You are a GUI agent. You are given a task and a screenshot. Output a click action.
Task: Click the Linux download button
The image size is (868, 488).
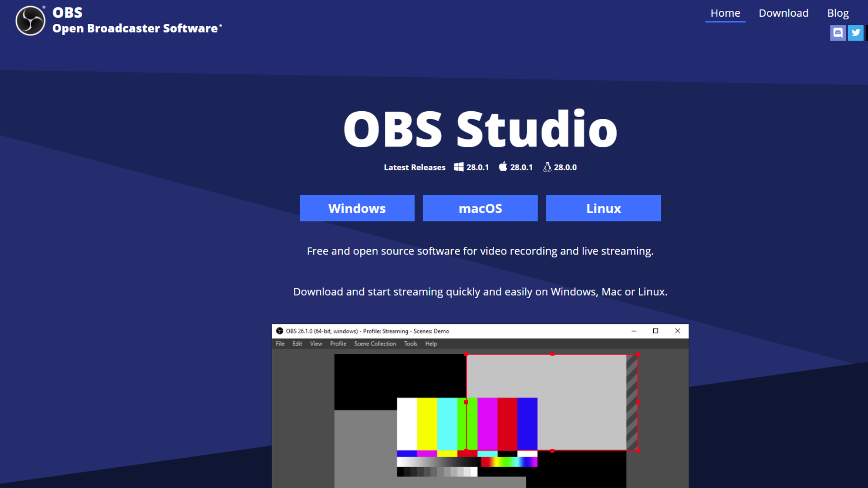pos(604,208)
